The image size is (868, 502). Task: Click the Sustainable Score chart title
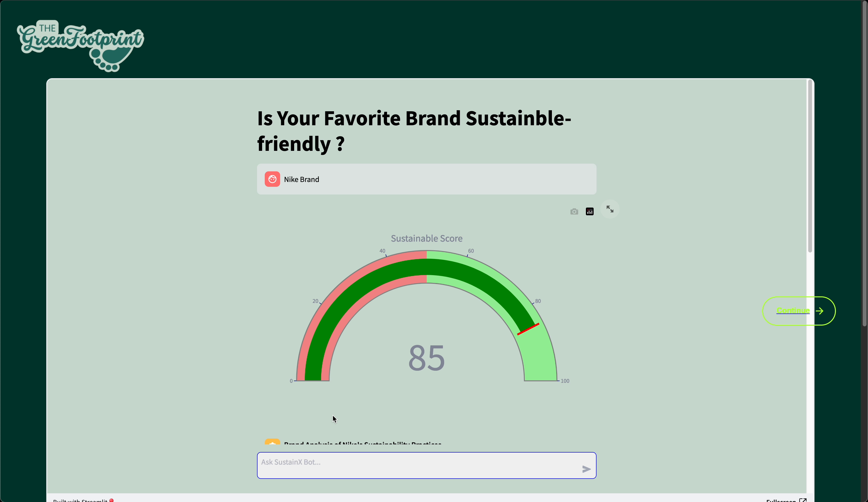[x=427, y=239]
